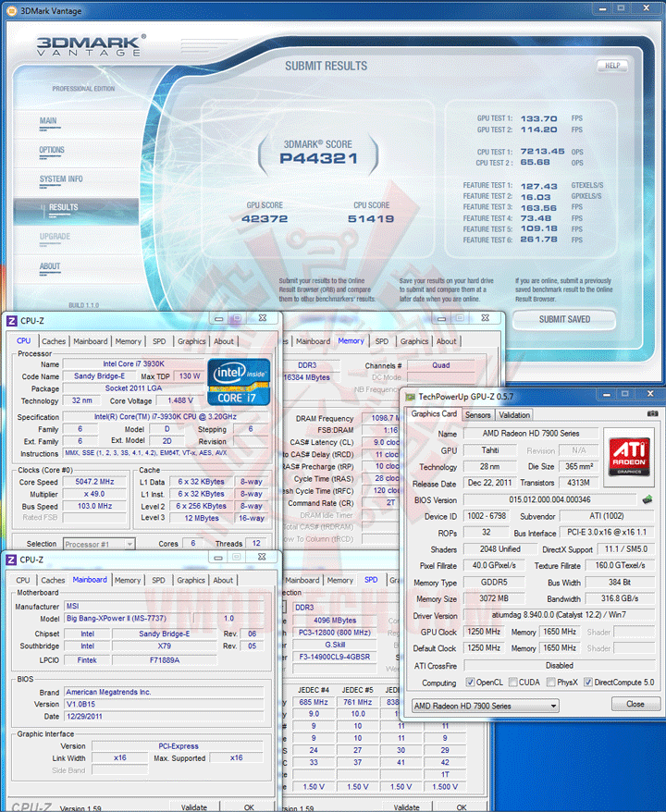Click CPU score value 51419
The width and height of the screenshot is (666, 812).
click(371, 219)
